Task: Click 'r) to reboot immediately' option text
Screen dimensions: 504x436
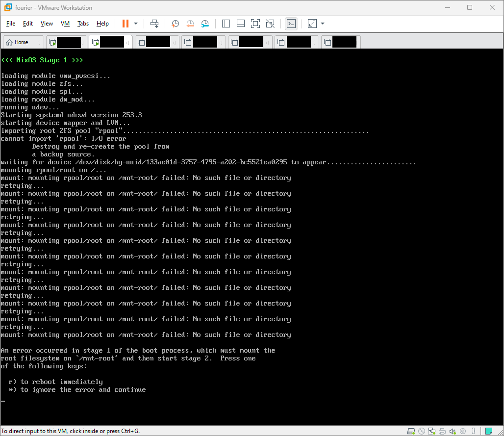Action: tap(55, 382)
